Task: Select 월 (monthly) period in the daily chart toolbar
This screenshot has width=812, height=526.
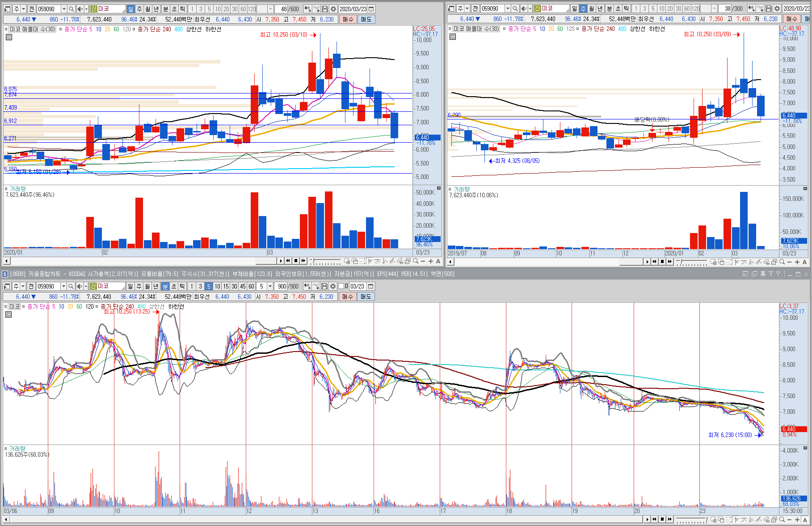Action: tap(147, 9)
